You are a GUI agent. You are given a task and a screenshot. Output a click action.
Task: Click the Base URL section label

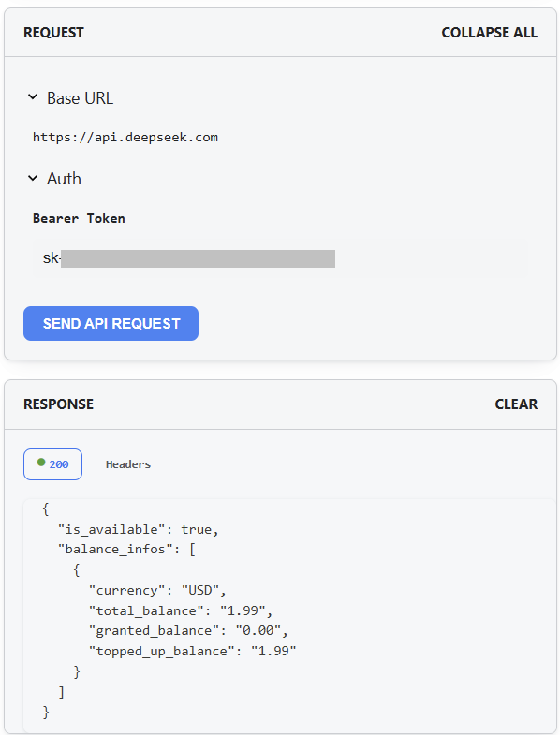point(81,98)
